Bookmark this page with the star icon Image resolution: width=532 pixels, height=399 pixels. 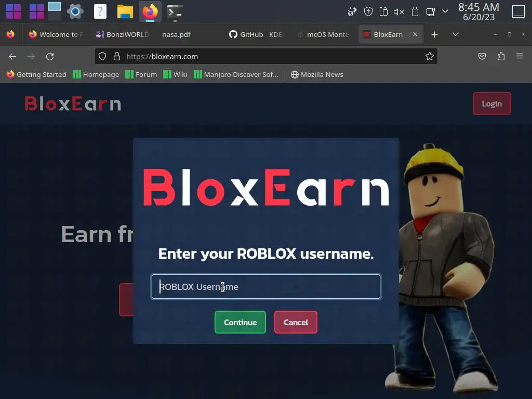430,56
